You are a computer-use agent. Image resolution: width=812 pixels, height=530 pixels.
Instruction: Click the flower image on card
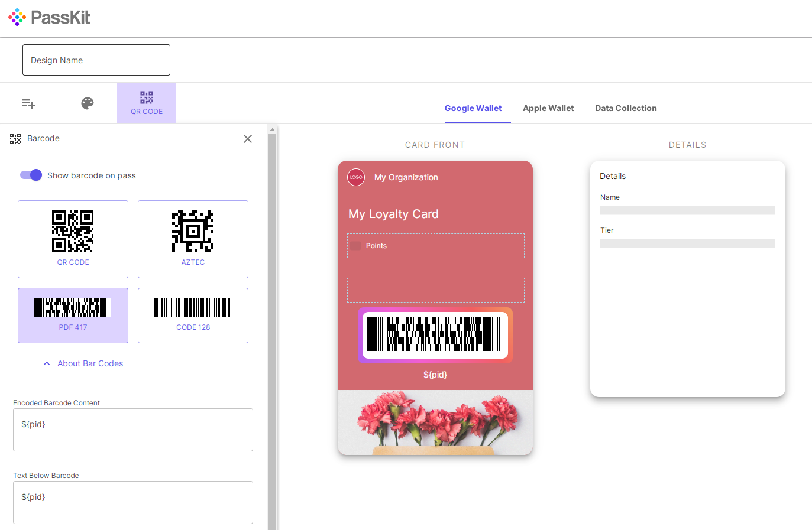tap(435, 422)
